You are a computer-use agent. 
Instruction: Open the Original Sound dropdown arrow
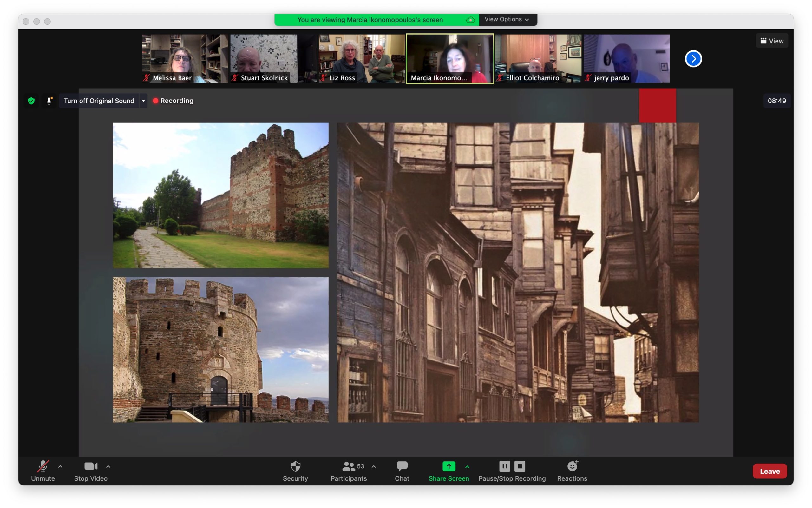(143, 101)
